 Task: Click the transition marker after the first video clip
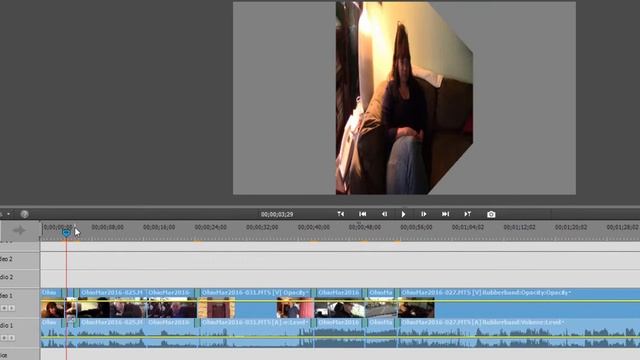(64, 293)
